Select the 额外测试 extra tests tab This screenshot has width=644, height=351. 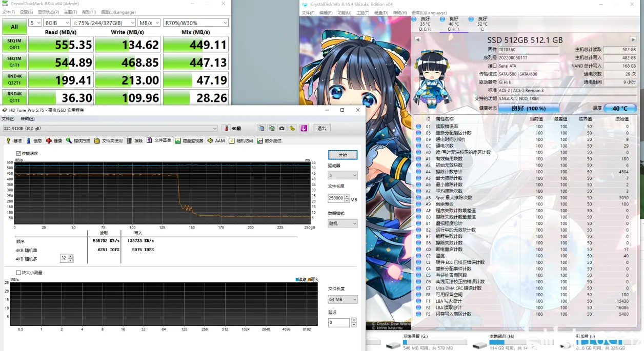[x=270, y=141]
